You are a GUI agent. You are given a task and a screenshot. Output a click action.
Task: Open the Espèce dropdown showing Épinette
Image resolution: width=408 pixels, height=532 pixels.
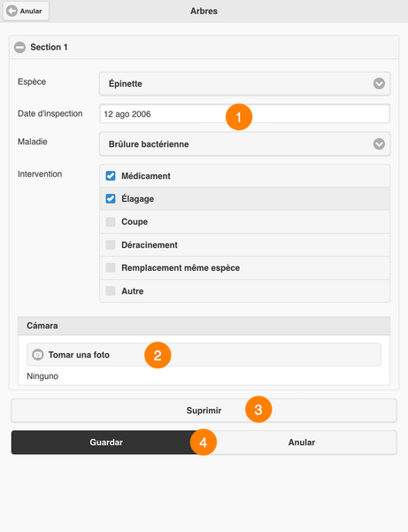click(244, 83)
